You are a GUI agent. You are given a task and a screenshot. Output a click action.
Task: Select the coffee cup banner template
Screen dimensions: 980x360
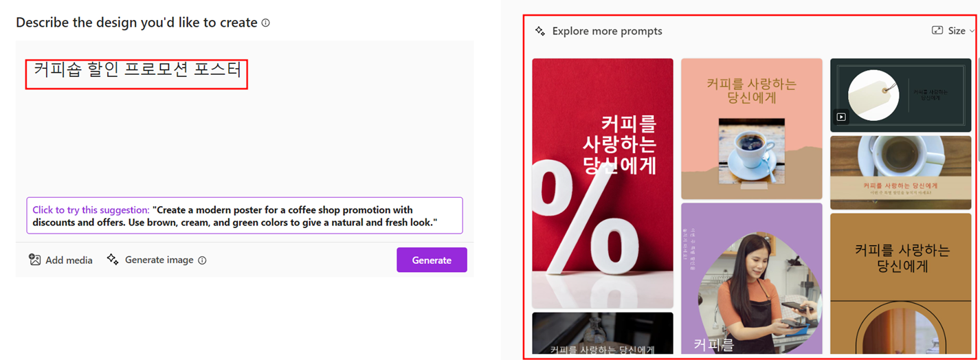(900, 172)
